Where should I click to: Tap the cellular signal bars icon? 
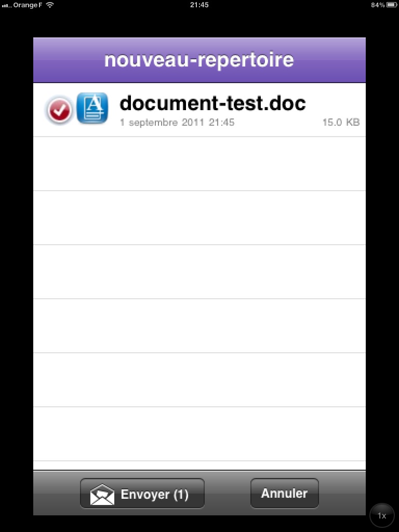6,5
